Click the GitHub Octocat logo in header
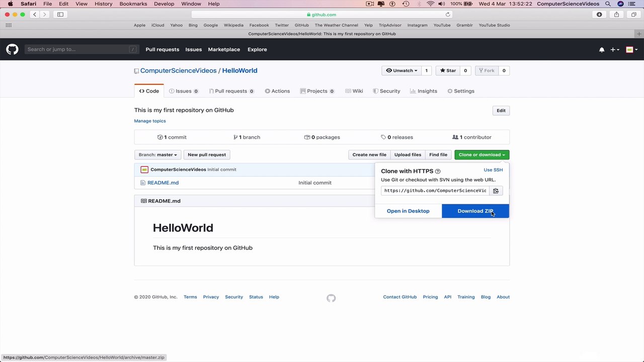644x362 pixels. tap(12, 49)
